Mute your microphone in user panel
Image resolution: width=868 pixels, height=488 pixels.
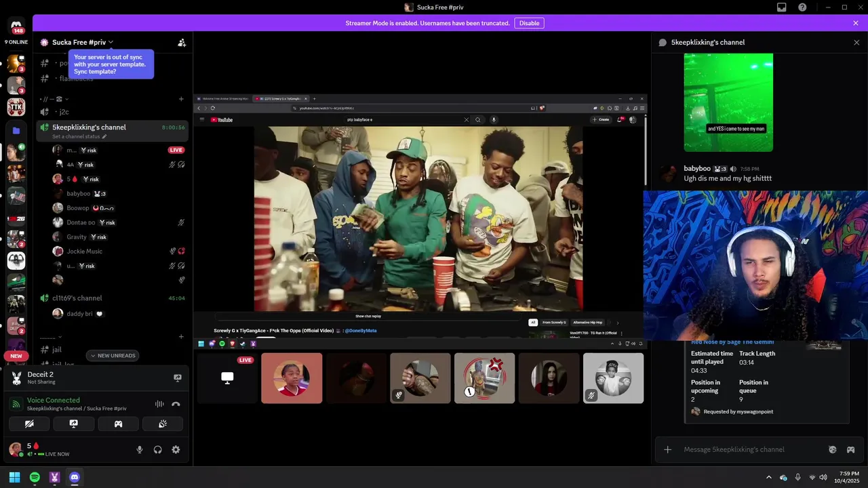click(140, 449)
